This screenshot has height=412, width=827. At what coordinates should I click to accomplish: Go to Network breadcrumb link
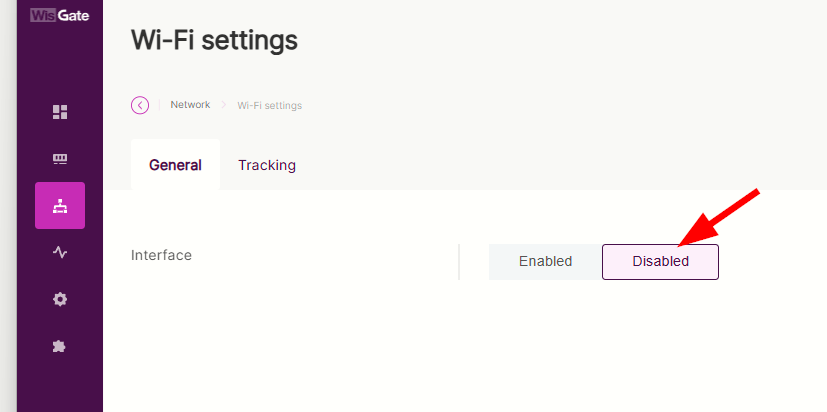point(190,105)
